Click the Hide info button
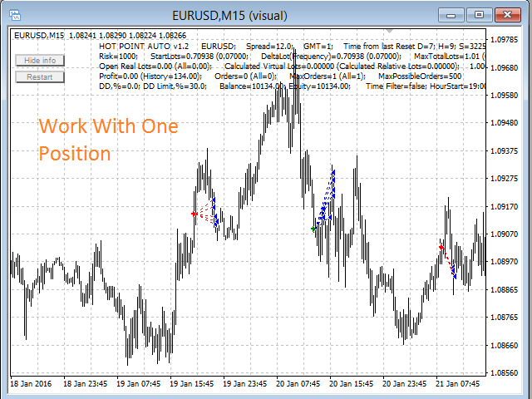This screenshot has width=532, height=399. click(40, 61)
